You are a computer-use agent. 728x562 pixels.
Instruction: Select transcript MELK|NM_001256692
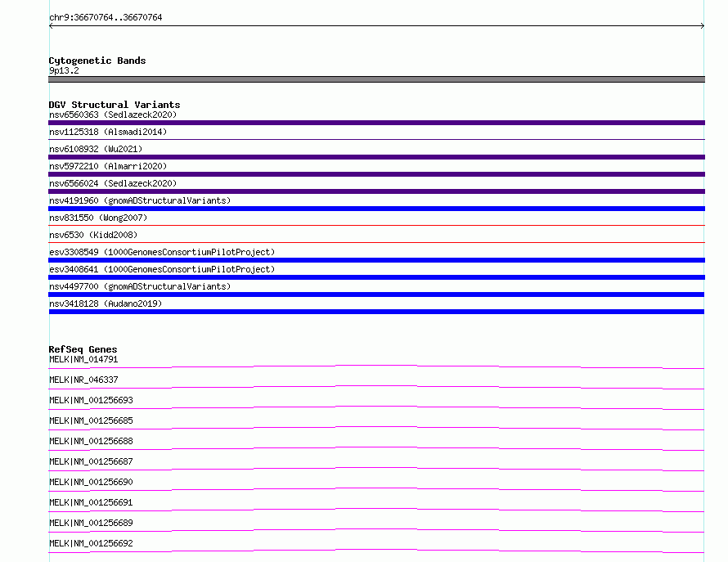91,543
